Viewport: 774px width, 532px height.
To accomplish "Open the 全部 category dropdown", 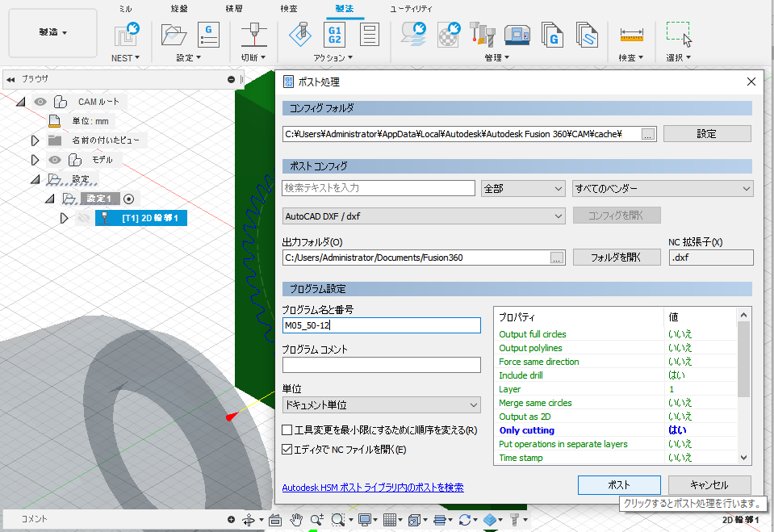I will pos(523,188).
